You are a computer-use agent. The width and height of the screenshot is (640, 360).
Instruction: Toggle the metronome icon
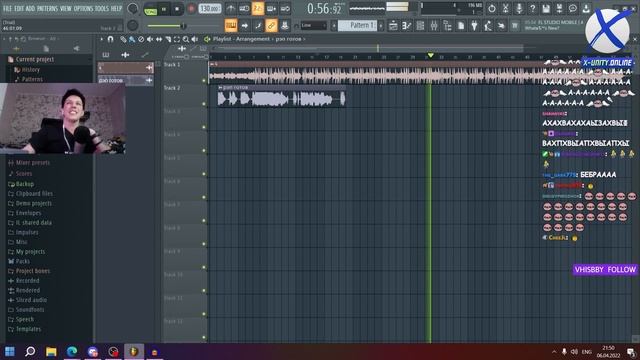point(231,9)
